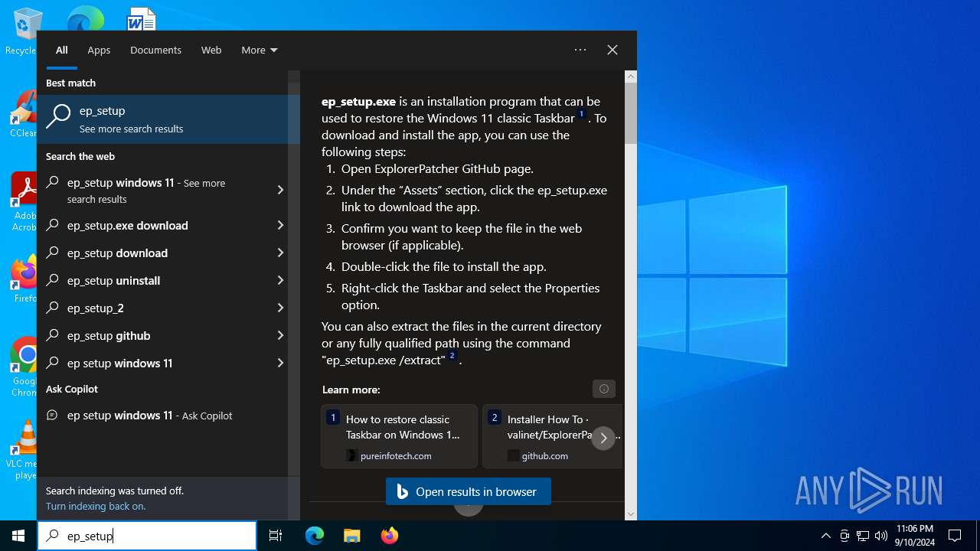Screen dimensions: 980x551
Task: Switch to the Documents search tab
Action: point(155,50)
